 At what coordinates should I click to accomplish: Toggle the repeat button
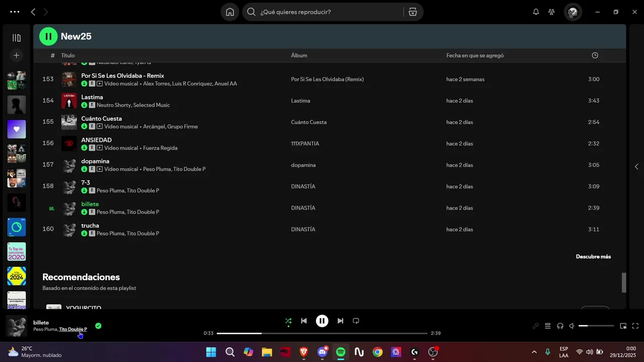(356, 321)
